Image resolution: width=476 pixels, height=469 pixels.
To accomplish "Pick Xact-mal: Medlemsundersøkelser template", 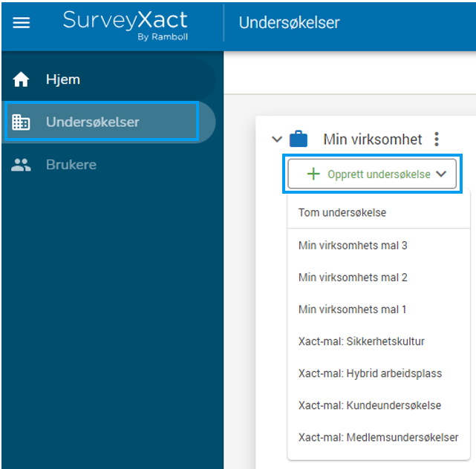I will (379, 437).
